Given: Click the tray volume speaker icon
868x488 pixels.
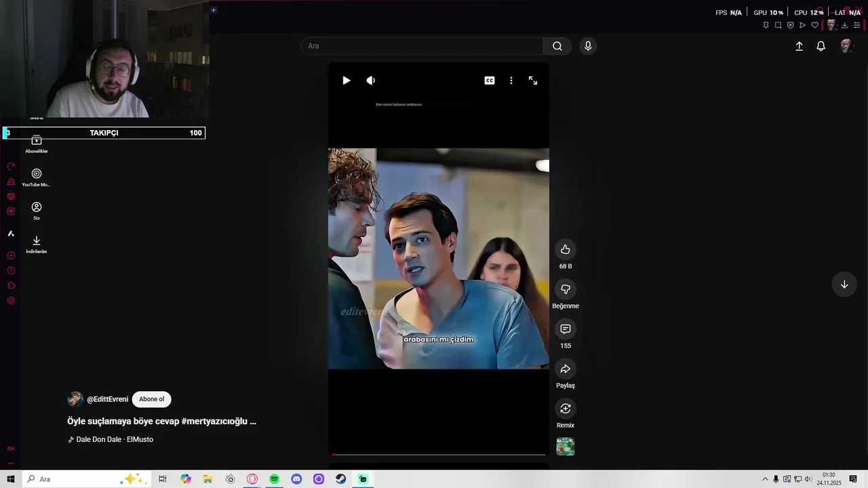Looking at the screenshot, I should tap(808, 479).
